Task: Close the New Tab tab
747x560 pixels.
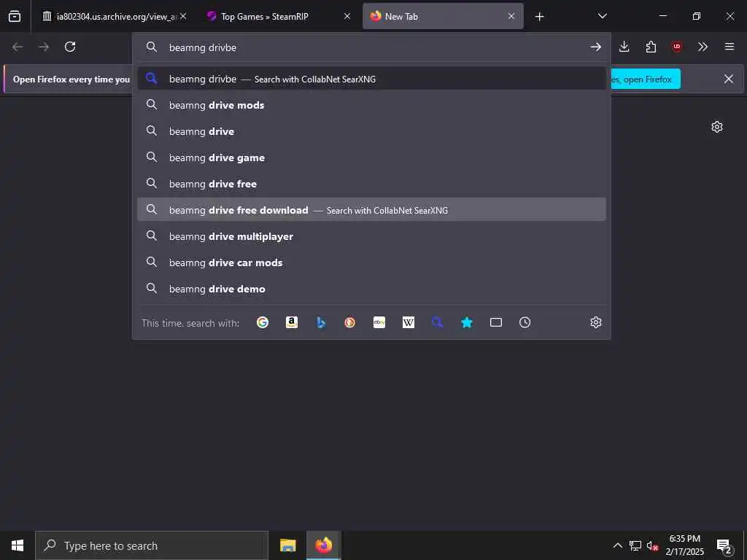Action: pos(511,16)
